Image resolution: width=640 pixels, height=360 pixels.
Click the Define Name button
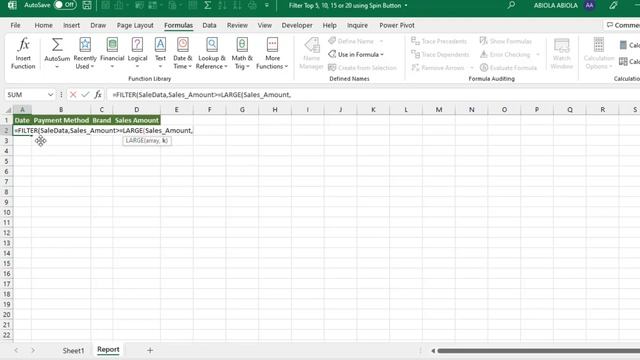(352, 41)
